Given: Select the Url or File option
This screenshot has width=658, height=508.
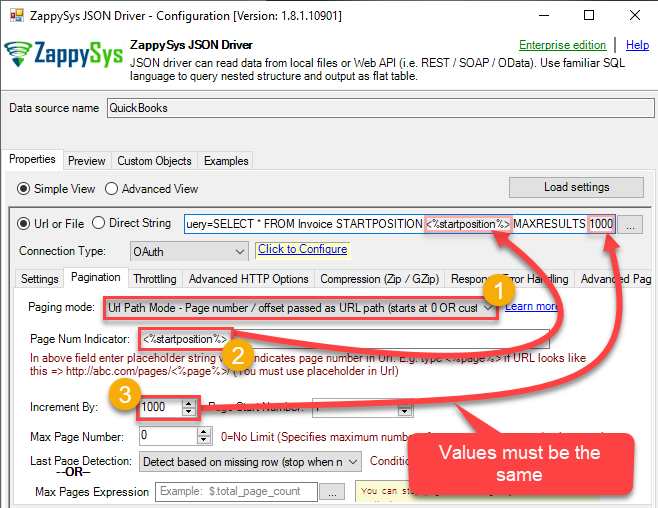Looking at the screenshot, I should pos(25,223).
